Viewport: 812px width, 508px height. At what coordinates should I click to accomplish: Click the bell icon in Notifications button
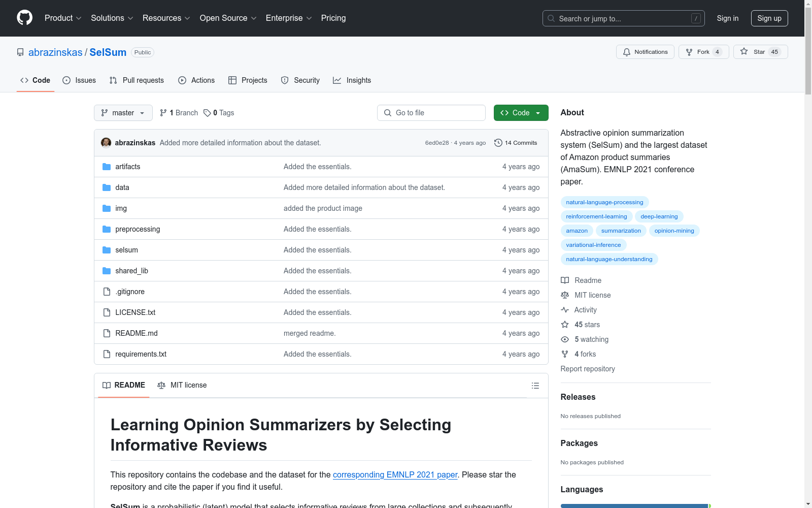(627, 52)
